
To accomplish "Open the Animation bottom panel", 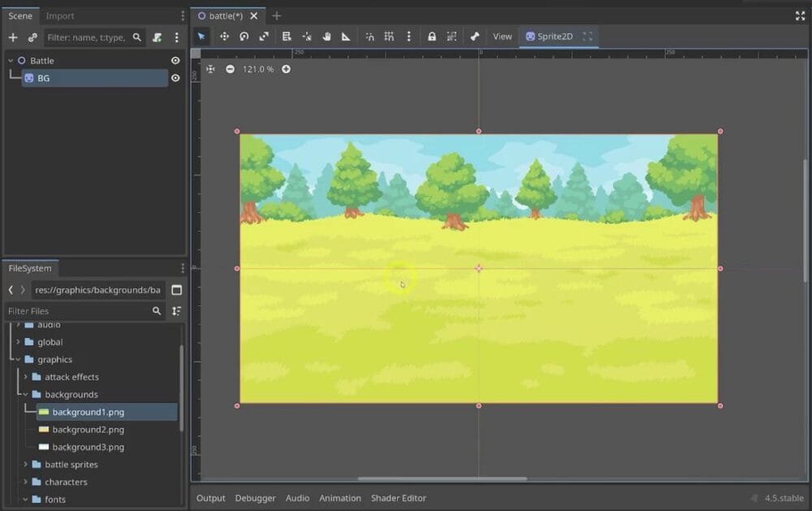I will pyautogui.click(x=340, y=498).
